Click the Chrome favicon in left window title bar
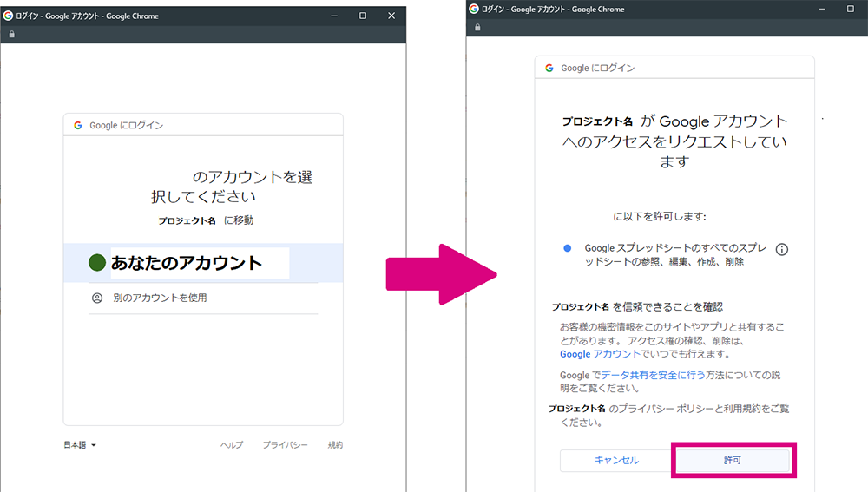 (9, 16)
